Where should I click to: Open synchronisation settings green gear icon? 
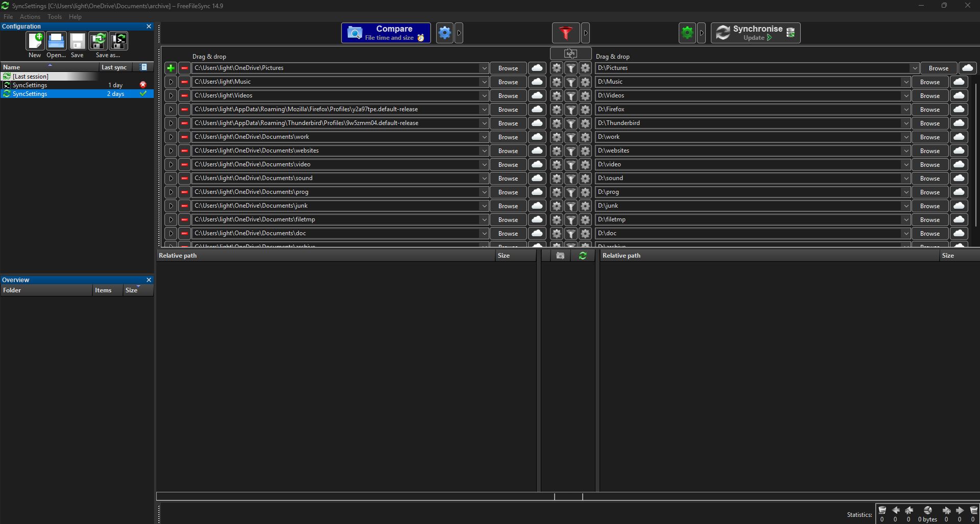click(x=687, y=33)
